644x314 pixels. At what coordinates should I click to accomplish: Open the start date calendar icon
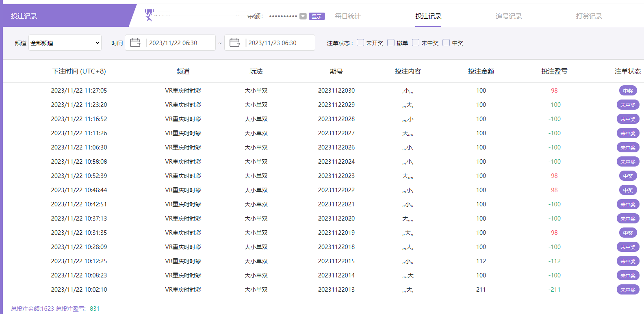135,43
